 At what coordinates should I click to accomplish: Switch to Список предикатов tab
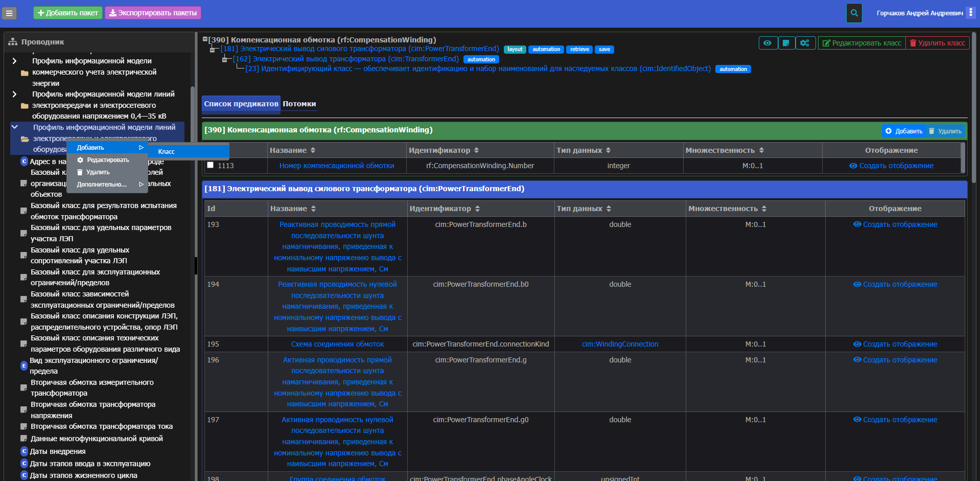coord(241,104)
